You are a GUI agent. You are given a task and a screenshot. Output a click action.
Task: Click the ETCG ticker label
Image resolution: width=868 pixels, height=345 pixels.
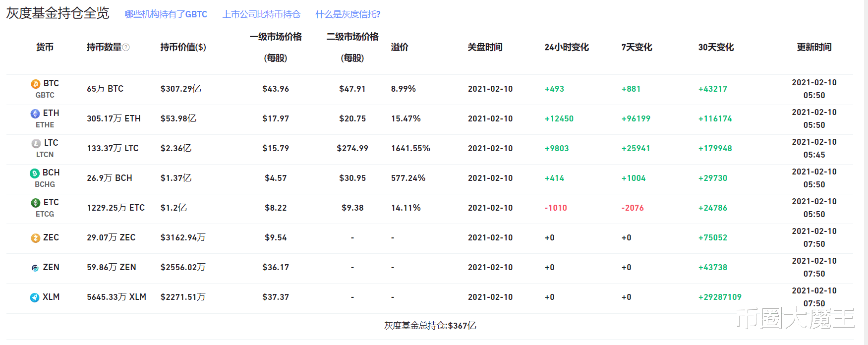point(45,214)
